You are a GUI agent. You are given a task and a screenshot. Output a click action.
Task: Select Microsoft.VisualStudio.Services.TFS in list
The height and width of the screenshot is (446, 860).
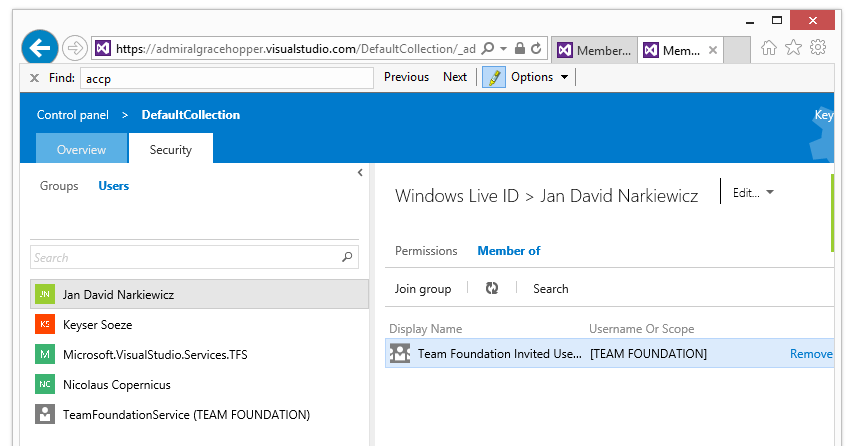pyautogui.click(x=199, y=355)
